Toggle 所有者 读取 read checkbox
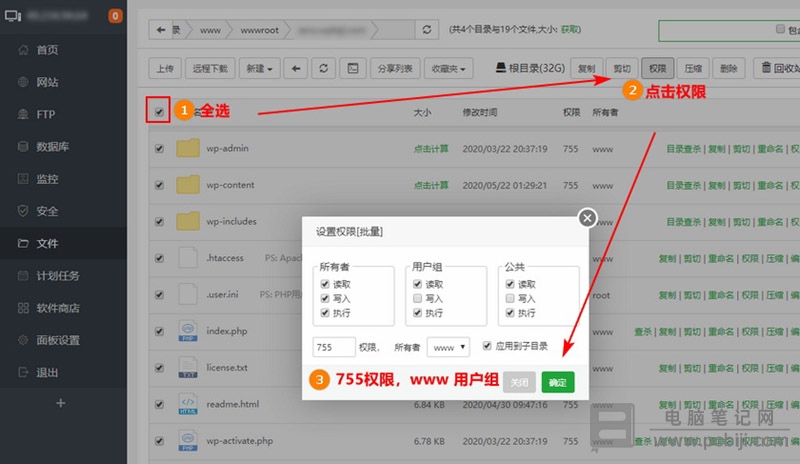Screen dimensions: 800x464 [x=325, y=284]
